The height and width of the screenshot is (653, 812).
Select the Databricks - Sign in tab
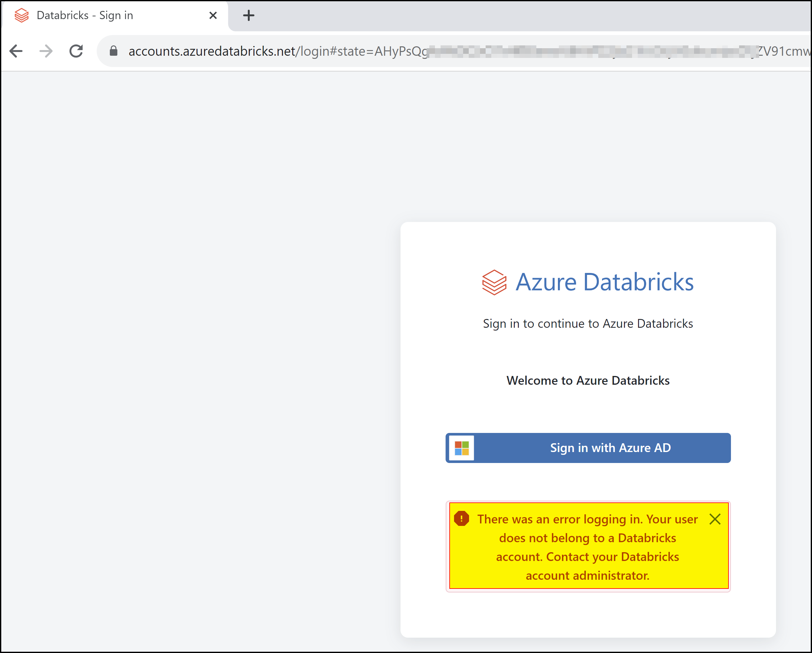coord(115,15)
